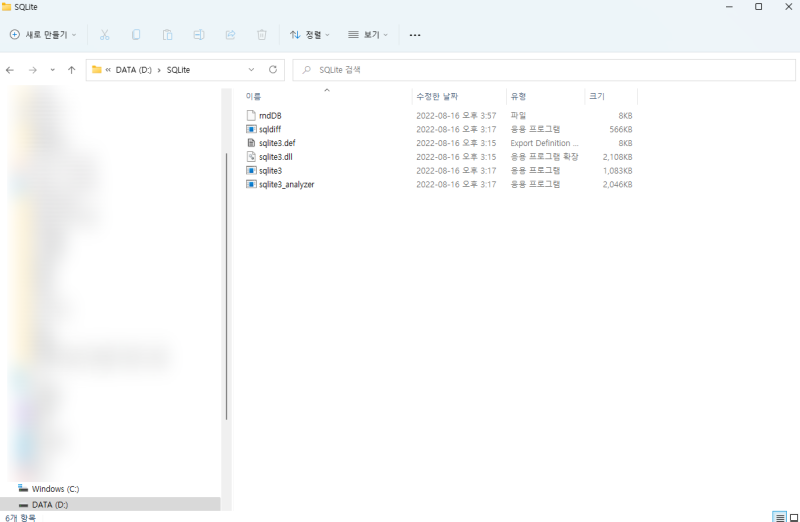Viewport: 800px width, 522px height.
Task: Click the Cut scissors icon
Action: [105, 35]
